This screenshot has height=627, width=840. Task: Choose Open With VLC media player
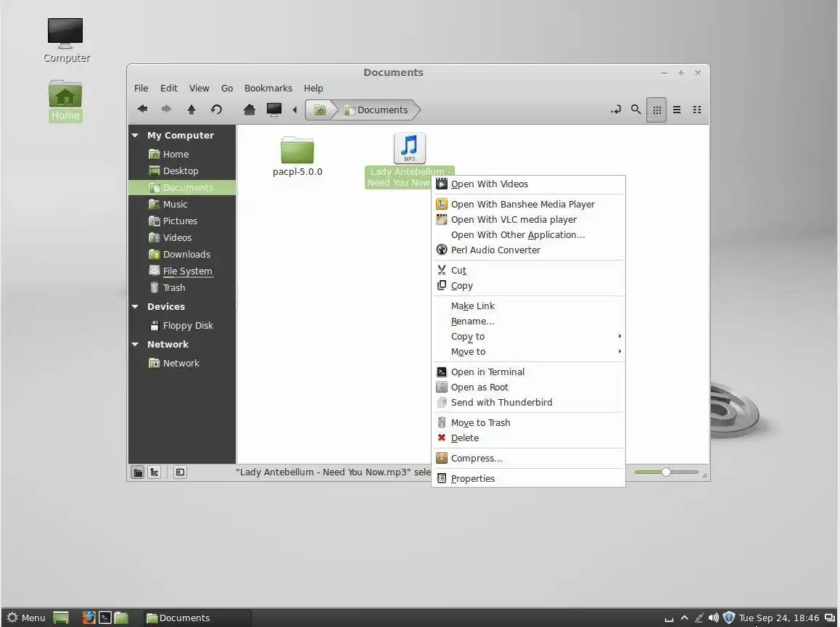coord(528,219)
